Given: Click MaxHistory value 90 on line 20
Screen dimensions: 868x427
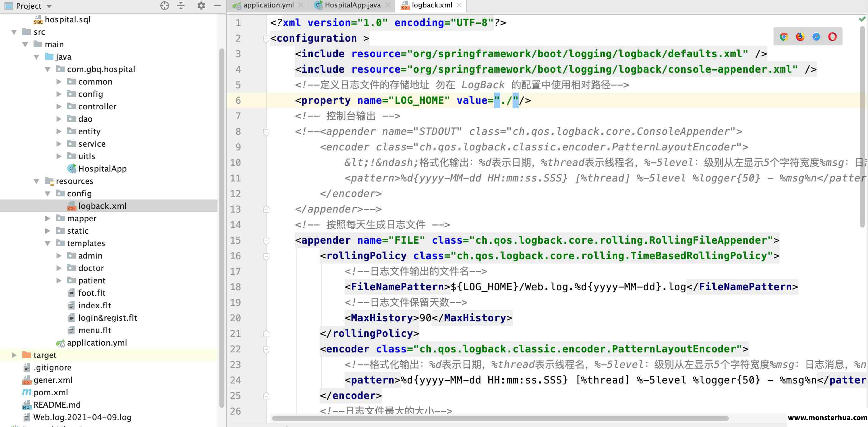Looking at the screenshot, I should click(425, 318).
